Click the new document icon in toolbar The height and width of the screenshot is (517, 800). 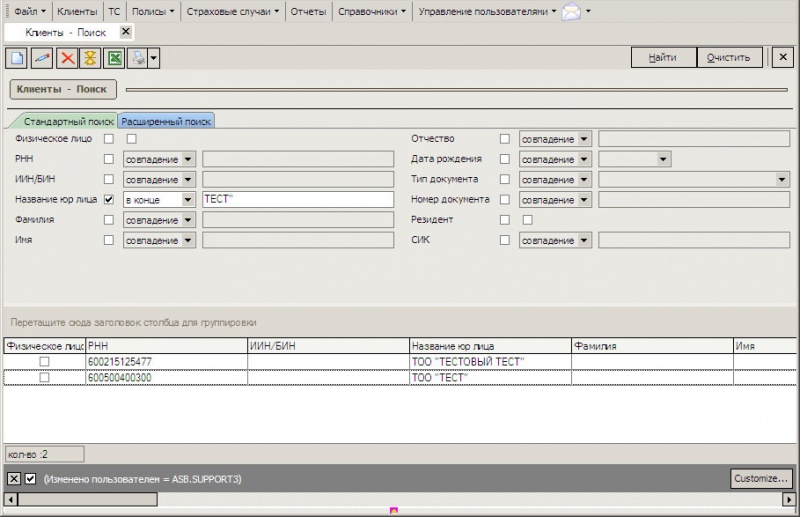click(x=16, y=58)
